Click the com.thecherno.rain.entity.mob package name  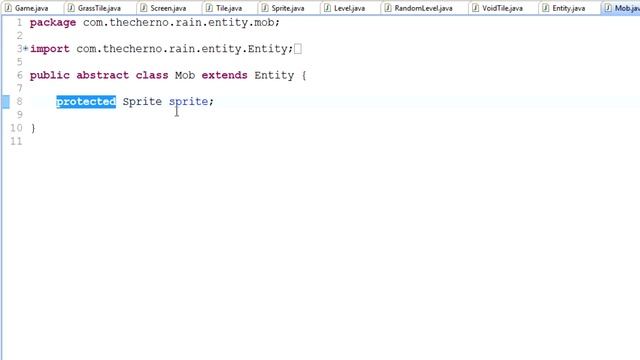tap(178, 22)
